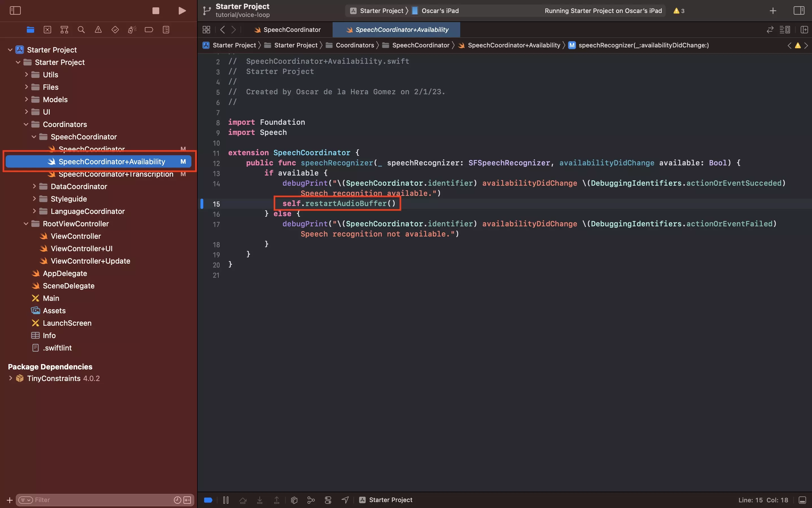This screenshot has width=812, height=508.
Task: Click the source control branch icon
Action: 207,11
